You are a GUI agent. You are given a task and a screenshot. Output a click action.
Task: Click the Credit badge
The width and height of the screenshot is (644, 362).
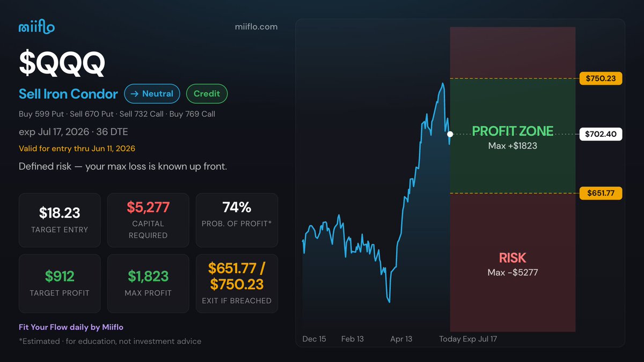pyautogui.click(x=207, y=93)
